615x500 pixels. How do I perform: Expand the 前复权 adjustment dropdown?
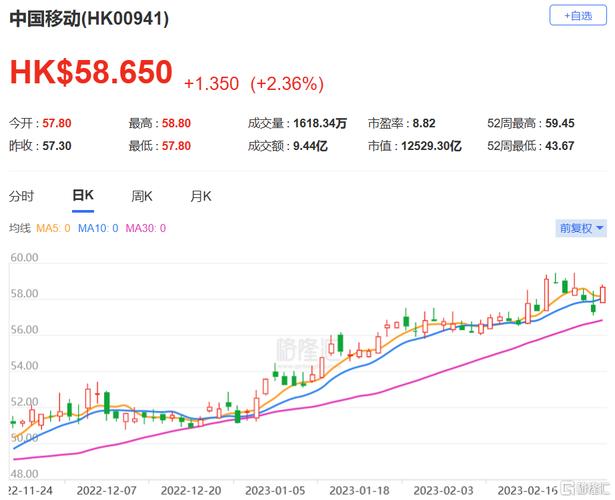pos(581,228)
